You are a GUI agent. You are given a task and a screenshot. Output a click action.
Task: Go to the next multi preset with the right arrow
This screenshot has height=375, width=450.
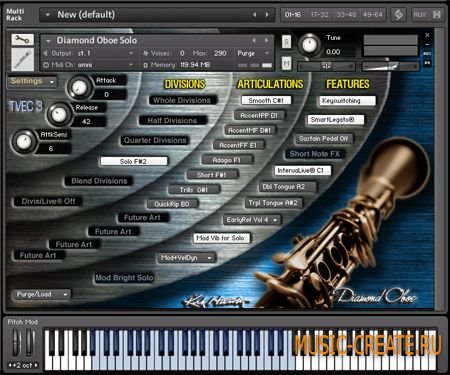click(x=267, y=15)
